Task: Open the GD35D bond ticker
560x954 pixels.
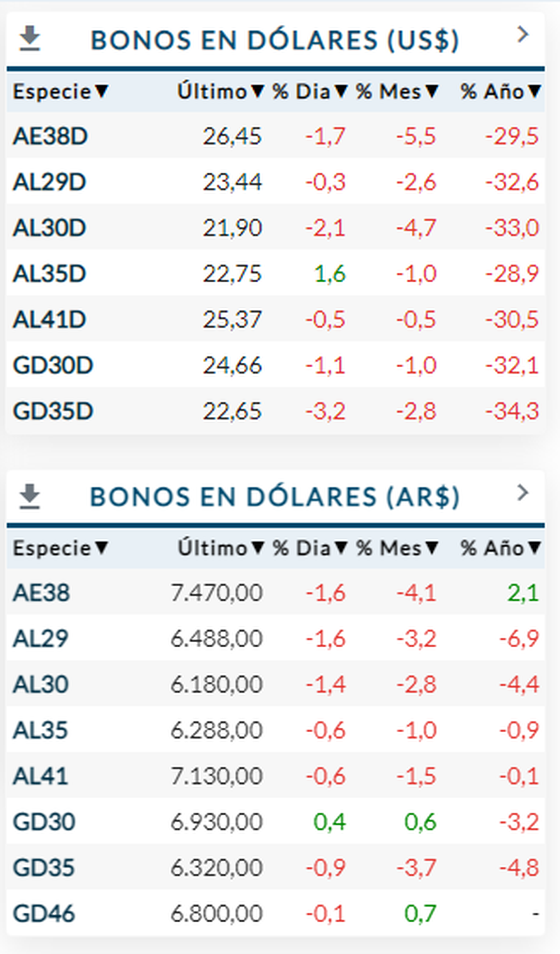Action: point(53,411)
